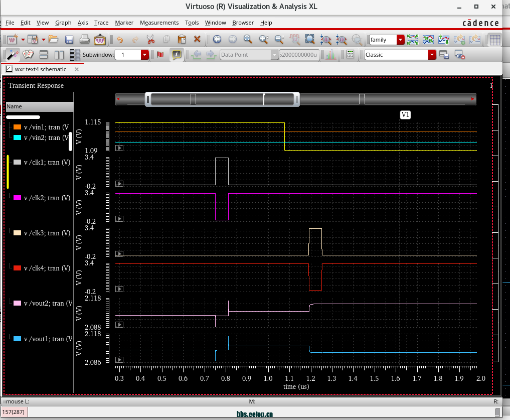The width and height of the screenshot is (510, 420).
Task: Open the Classic workspace dropdown
Action: click(432, 55)
